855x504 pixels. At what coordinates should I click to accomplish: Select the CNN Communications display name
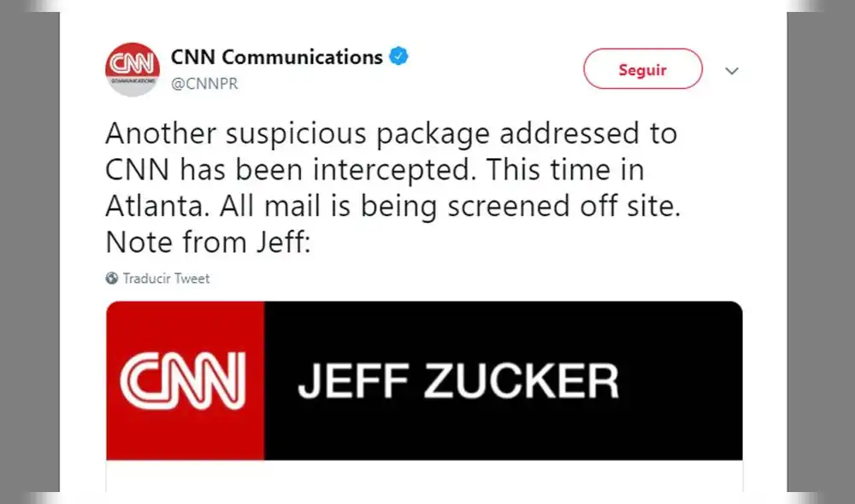coord(275,56)
